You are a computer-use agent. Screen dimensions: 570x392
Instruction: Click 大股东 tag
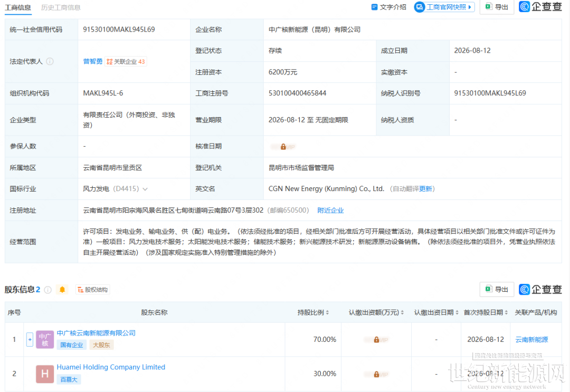[x=101, y=345]
